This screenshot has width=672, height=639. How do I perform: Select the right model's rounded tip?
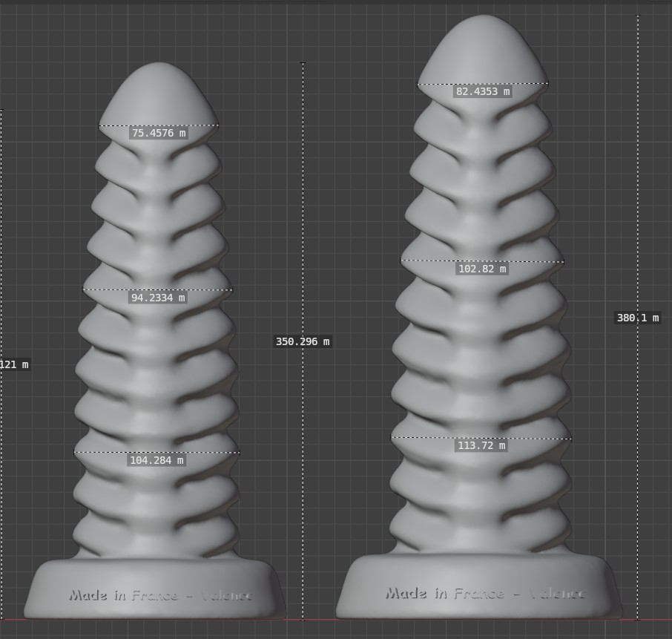pos(483,45)
